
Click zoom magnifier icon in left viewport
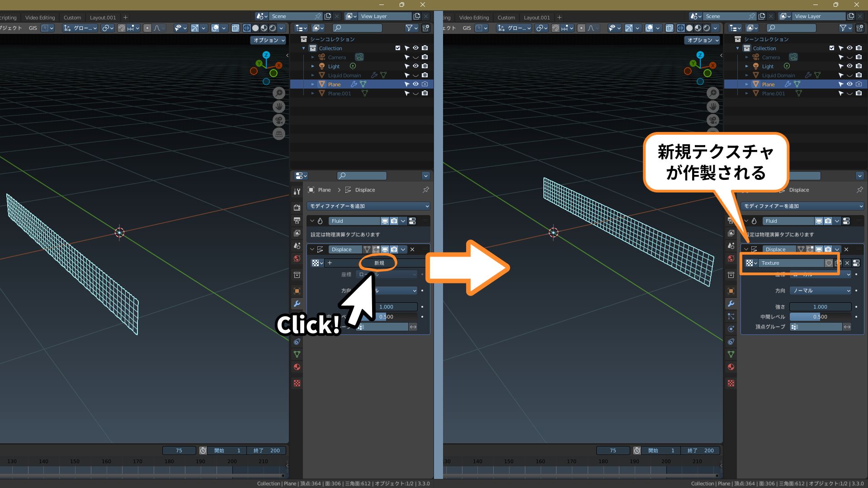tap(279, 93)
